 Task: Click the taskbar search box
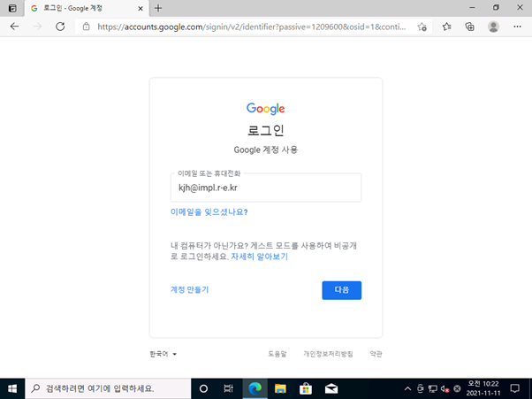108,388
